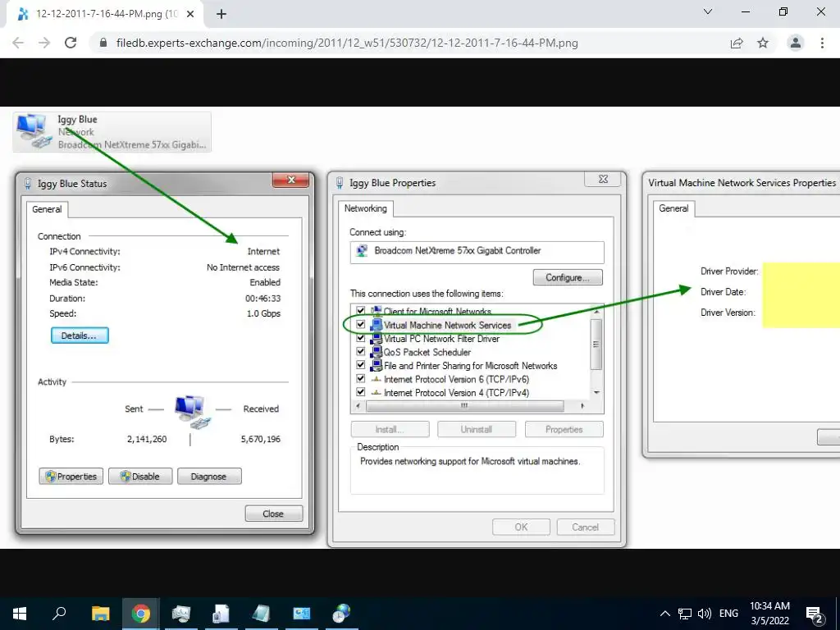Toggle QoS Packet Scheduler checkbox
The image size is (840, 630).
361,351
